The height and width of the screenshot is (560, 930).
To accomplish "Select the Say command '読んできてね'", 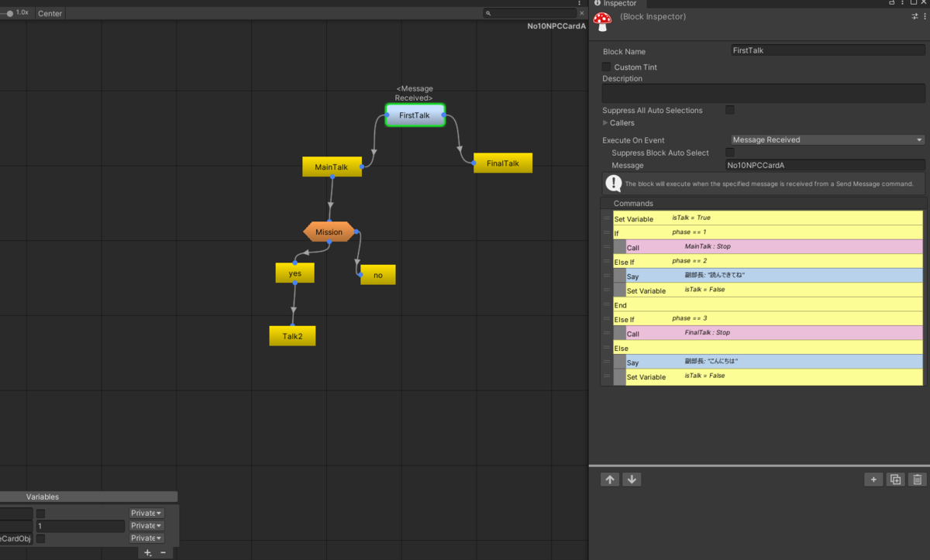I will pyautogui.click(x=775, y=276).
